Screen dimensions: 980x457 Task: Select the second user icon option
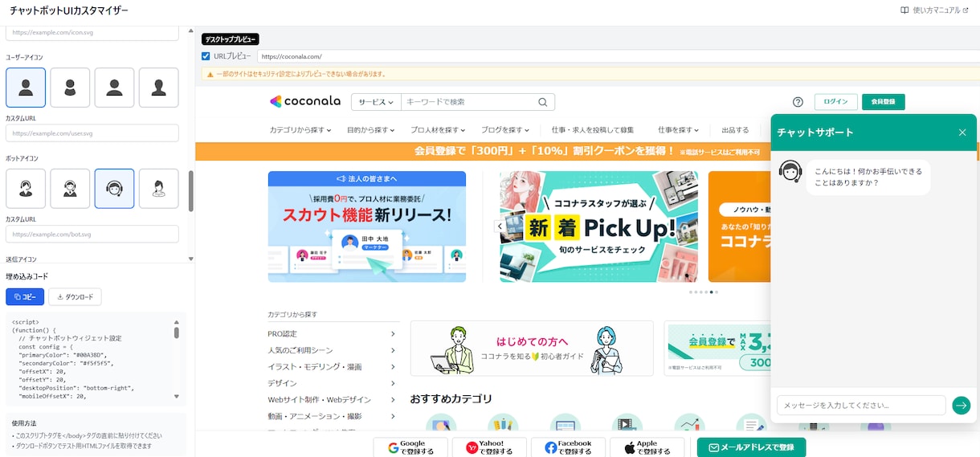pos(70,88)
